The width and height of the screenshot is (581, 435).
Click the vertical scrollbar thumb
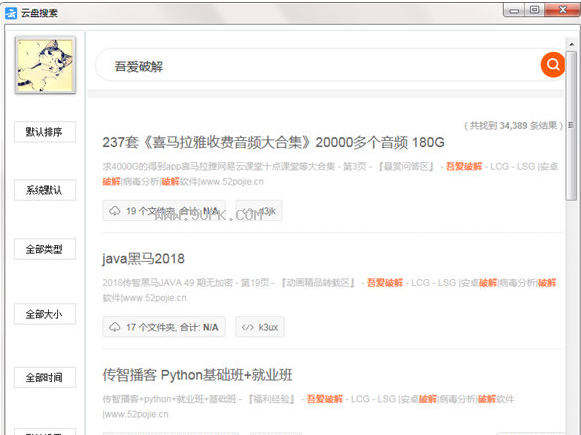click(571, 126)
